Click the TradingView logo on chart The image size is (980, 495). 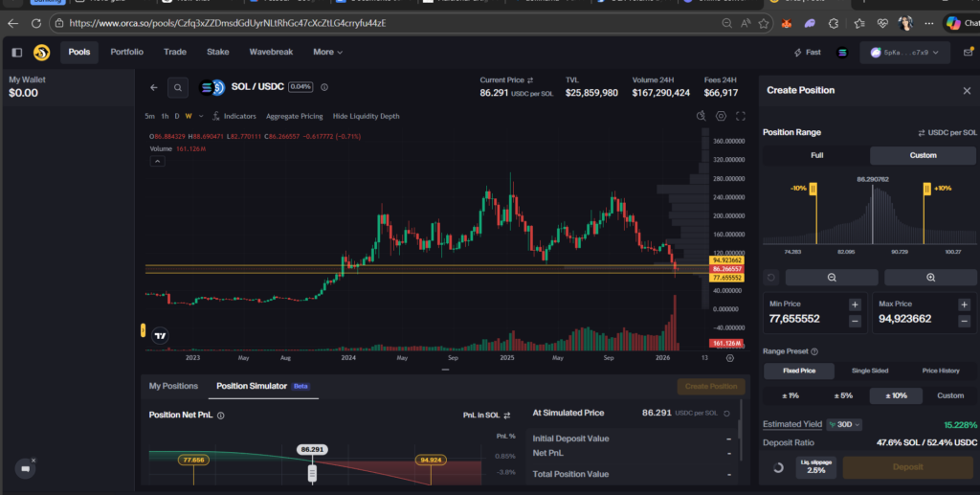tap(160, 336)
